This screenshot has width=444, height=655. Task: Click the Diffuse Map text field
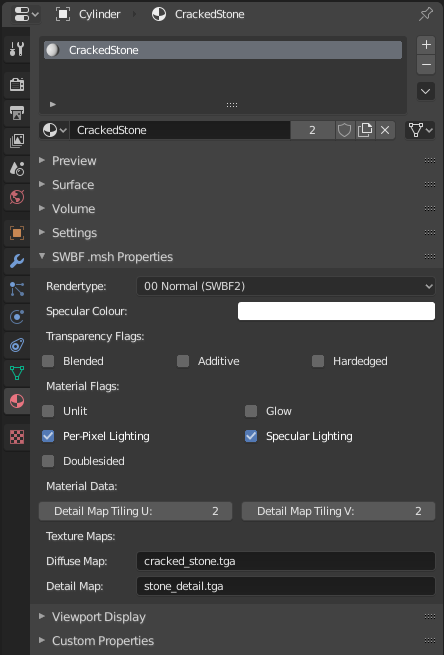click(286, 561)
